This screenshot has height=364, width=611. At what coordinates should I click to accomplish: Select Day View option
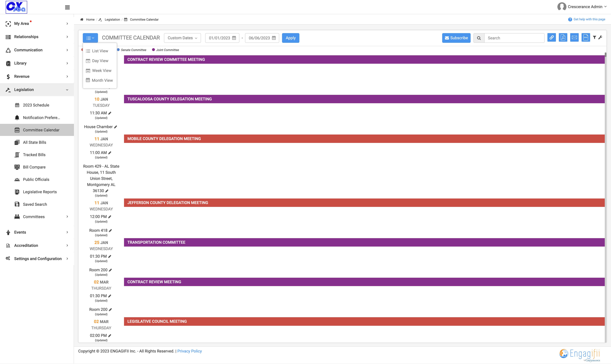[x=100, y=61]
